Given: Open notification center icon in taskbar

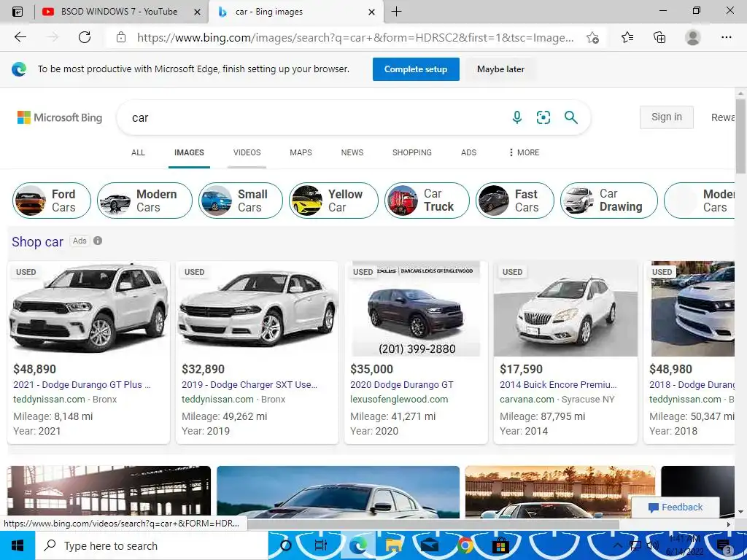Looking at the screenshot, I should tap(724, 546).
